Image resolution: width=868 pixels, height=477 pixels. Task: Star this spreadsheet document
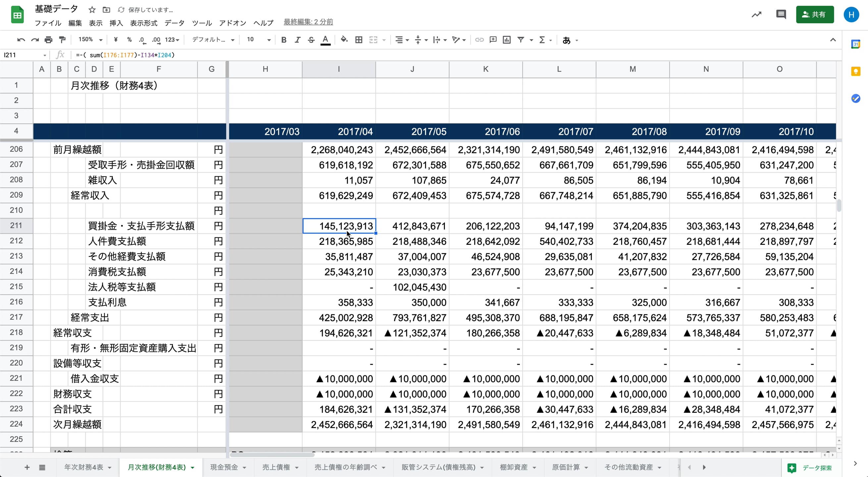coord(92,10)
